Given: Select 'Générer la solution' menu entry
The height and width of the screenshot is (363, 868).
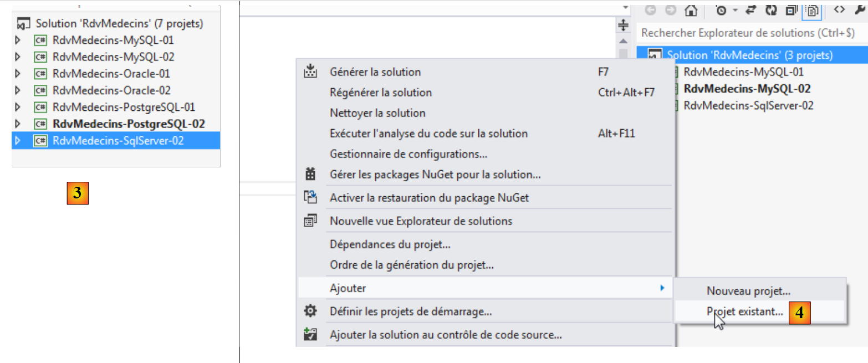Looking at the screenshot, I should pos(375,72).
